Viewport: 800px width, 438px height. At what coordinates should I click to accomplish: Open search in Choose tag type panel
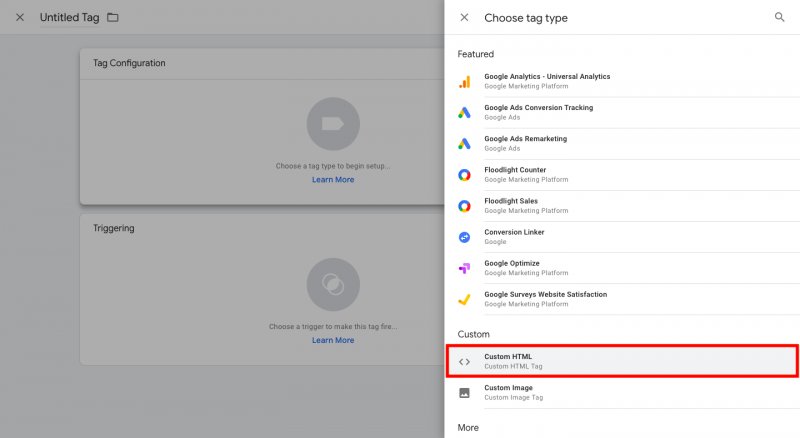[x=780, y=17]
